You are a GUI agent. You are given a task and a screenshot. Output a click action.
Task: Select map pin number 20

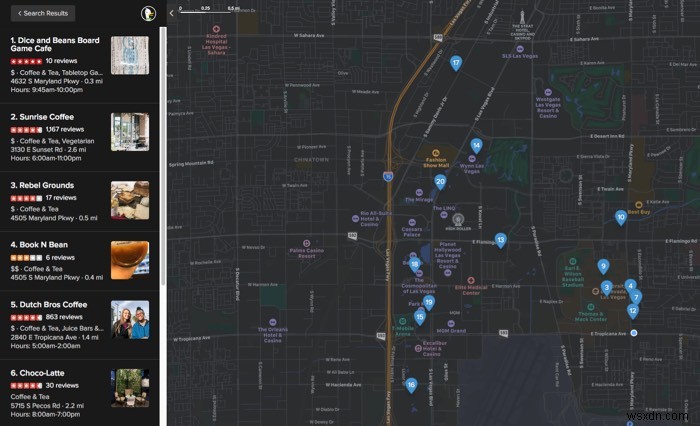pos(440,182)
